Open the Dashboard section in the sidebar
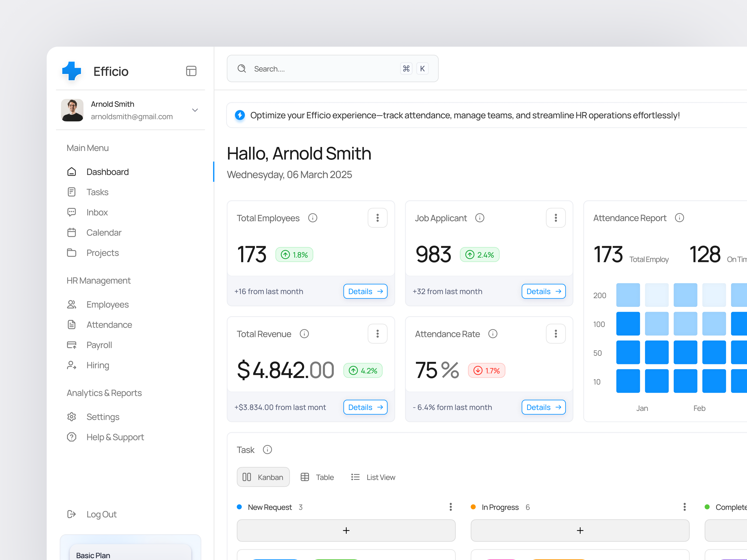747x560 pixels. [107, 172]
